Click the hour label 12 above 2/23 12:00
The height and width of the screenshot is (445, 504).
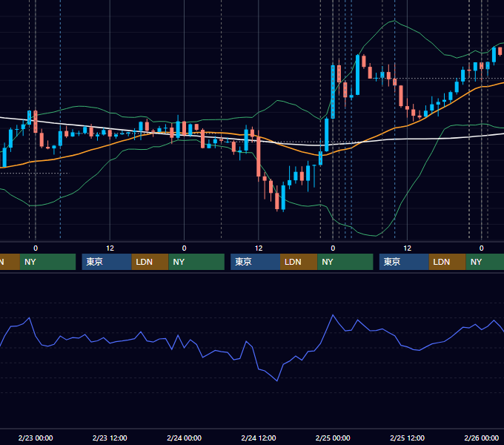(x=110, y=248)
